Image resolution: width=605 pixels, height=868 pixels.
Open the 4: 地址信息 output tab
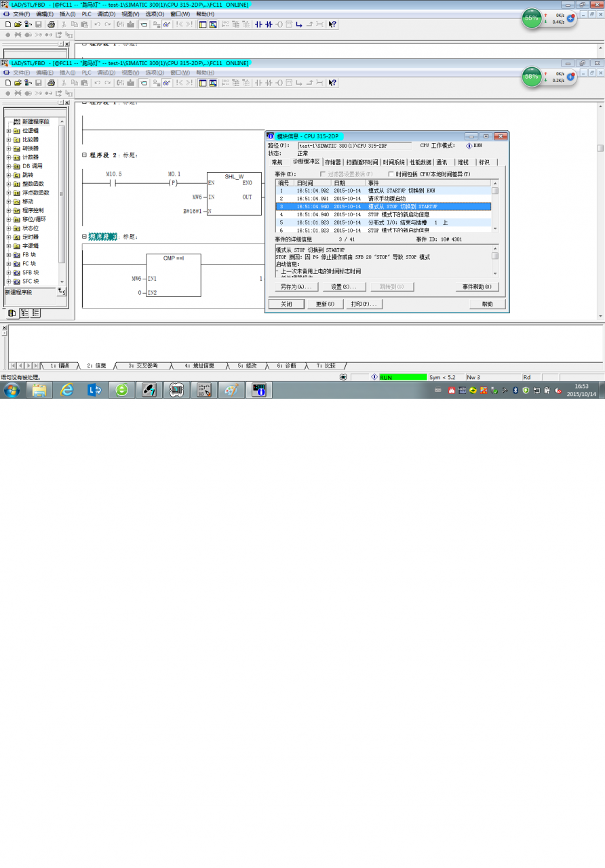(199, 366)
